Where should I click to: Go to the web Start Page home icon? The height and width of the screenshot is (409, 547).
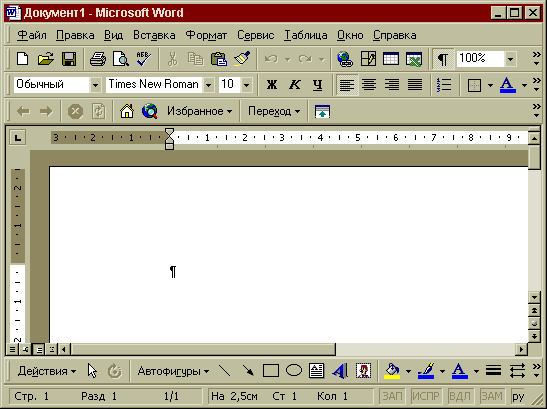127,111
